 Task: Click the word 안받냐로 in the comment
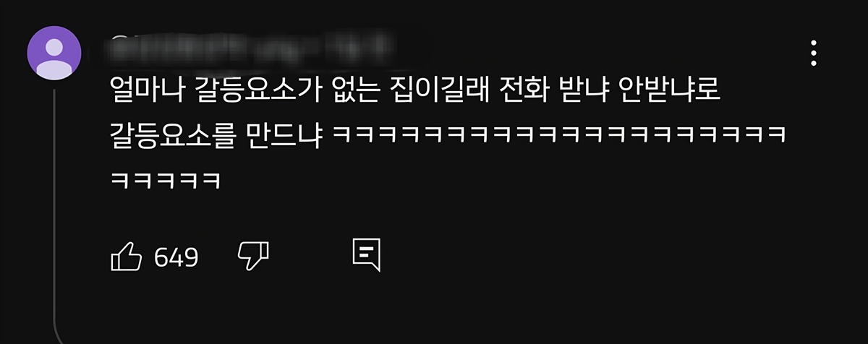[668, 93]
